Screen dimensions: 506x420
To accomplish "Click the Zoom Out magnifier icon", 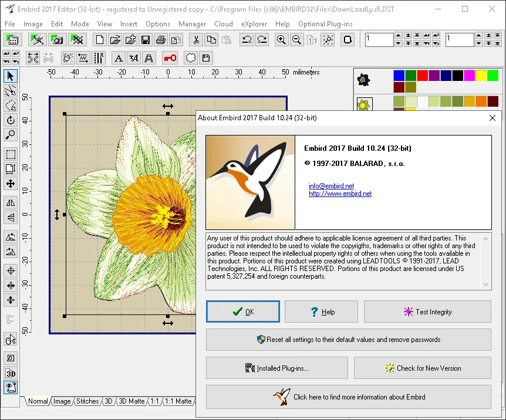I will 296,40.
